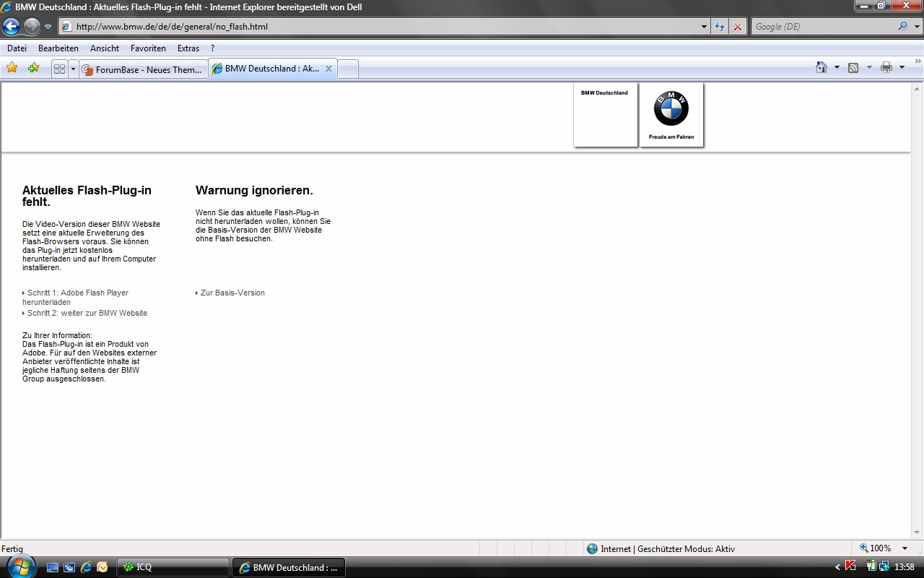This screenshot has height=578, width=924.
Task: Expand the address bar history dropdown
Action: (x=705, y=27)
